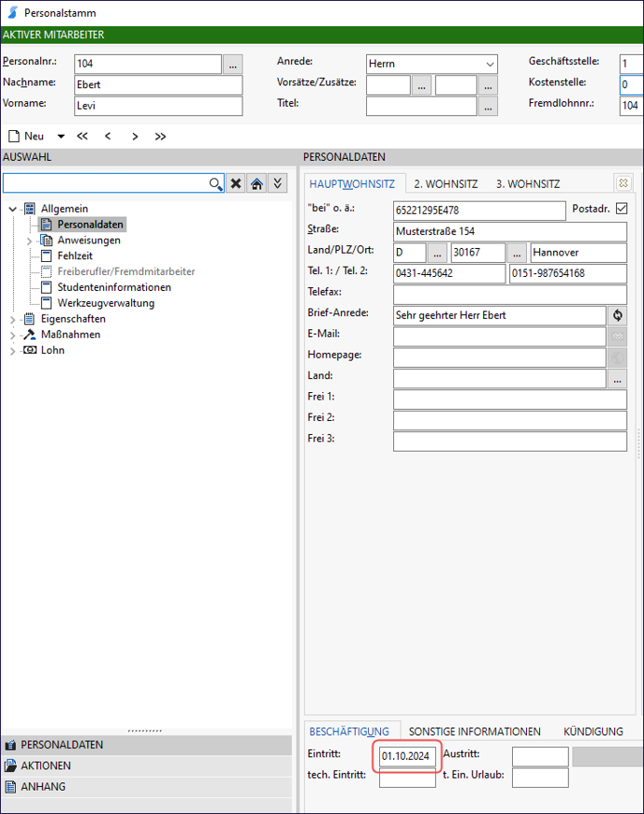Click the tech. Eintritt field
This screenshot has height=814, width=644.
coord(407,778)
